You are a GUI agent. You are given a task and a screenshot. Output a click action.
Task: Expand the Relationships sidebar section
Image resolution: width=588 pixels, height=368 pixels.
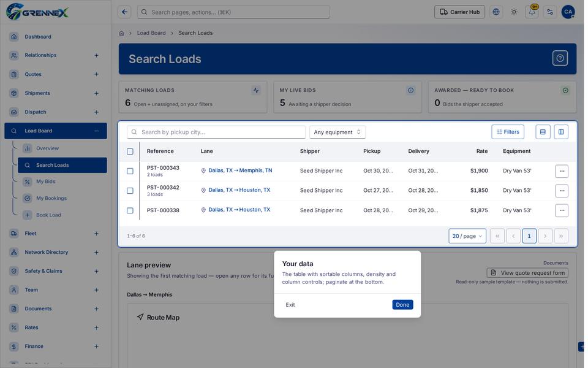point(96,55)
